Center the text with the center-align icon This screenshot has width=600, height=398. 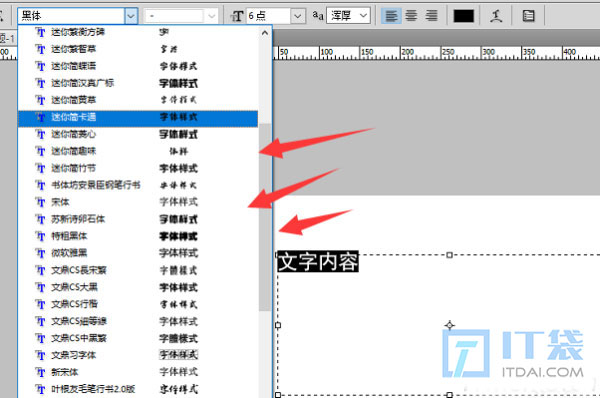coord(411,16)
